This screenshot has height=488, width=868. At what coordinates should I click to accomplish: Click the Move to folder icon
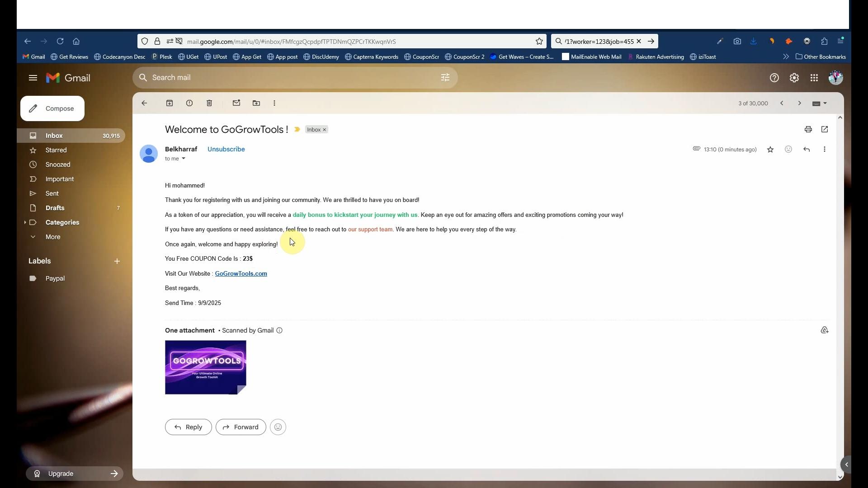coord(256,103)
